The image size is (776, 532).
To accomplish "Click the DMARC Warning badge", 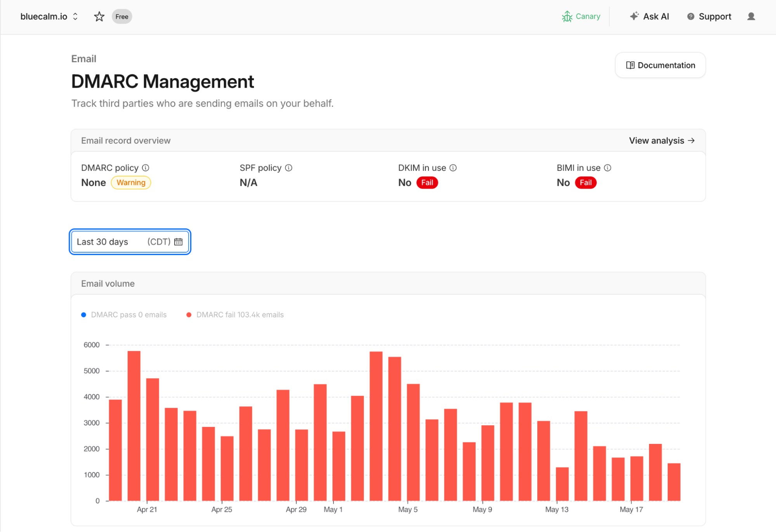I will click(x=131, y=182).
